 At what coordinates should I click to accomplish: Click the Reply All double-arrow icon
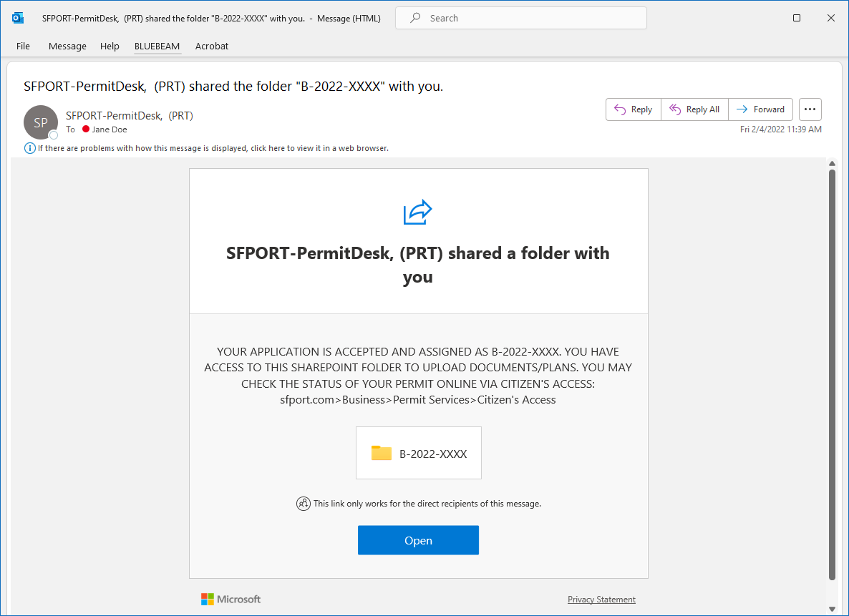click(674, 109)
